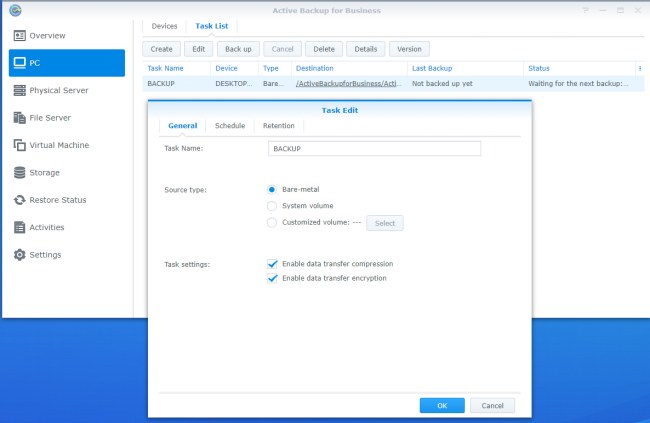Click the Storage database icon
650x423 pixels.
click(x=19, y=173)
